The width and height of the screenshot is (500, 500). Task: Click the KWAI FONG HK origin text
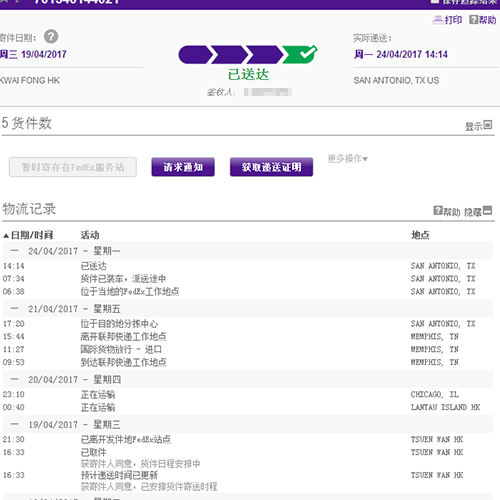(x=30, y=80)
